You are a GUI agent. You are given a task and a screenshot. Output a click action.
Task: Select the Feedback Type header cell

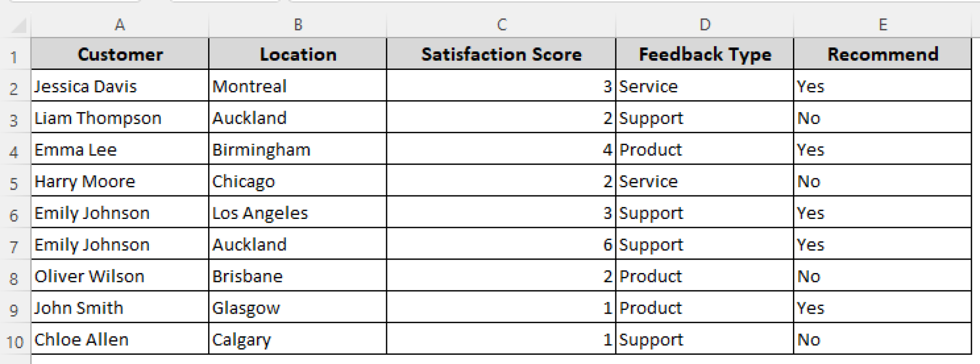coord(704,54)
